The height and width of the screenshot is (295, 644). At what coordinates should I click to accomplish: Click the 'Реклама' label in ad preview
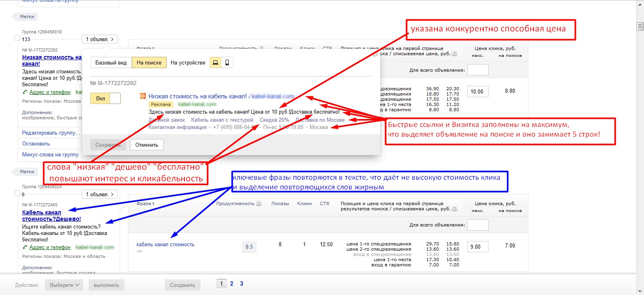(x=161, y=104)
